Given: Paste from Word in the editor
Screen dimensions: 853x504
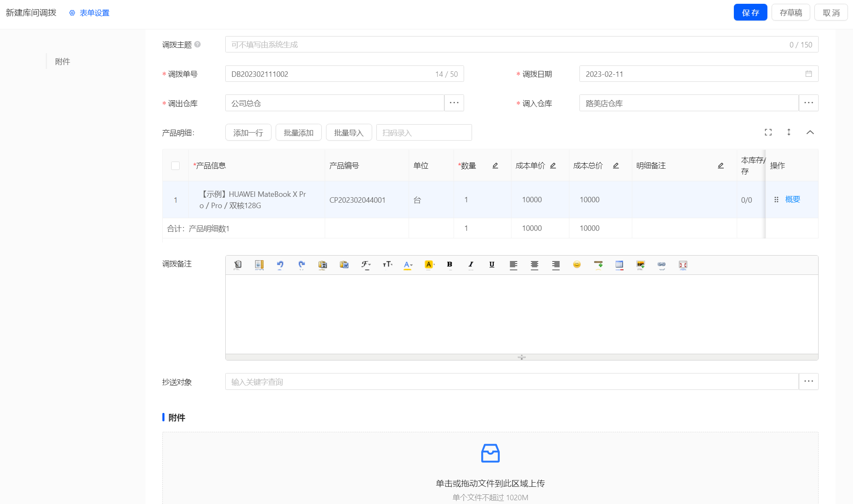Looking at the screenshot, I should [344, 265].
